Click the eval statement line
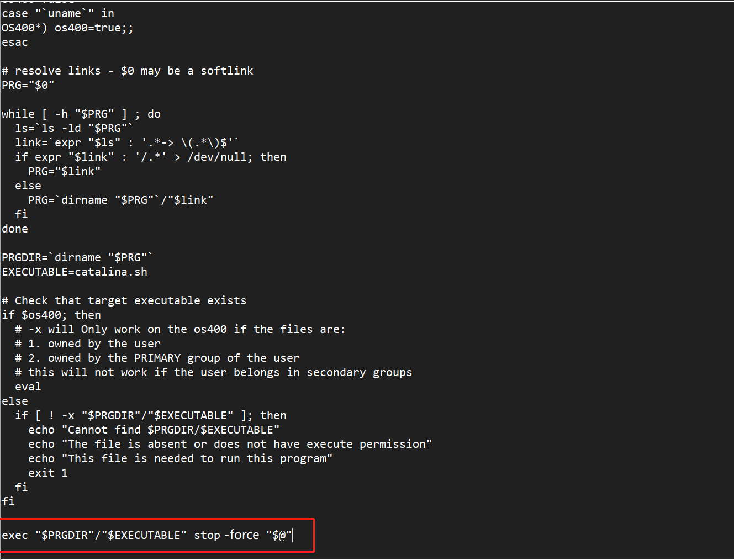The height and width of the screenshot is (560, 734). click(28, 387)
